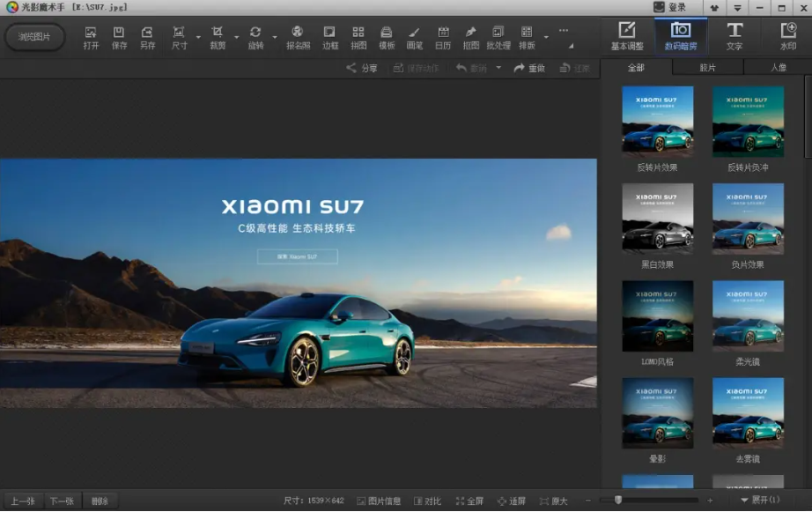Select the 拼图 (Collage) tool
The width and height of the screenshot is (812, 512).
(x=358, y=38)
